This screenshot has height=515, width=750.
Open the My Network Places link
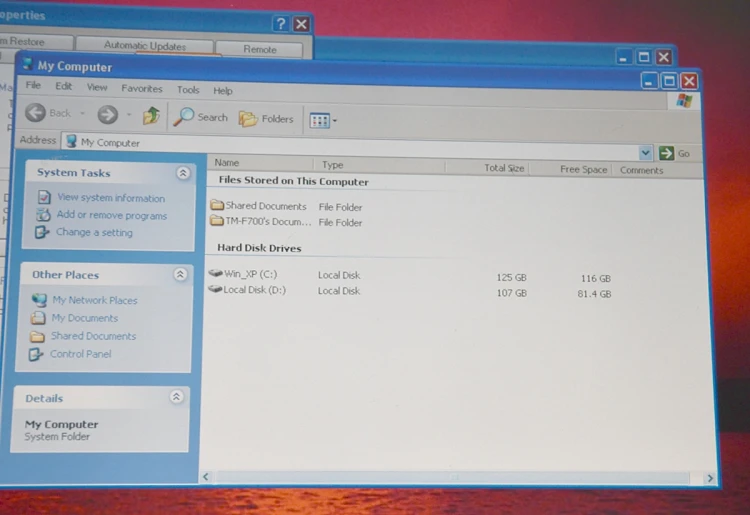[x=95, y=300]
